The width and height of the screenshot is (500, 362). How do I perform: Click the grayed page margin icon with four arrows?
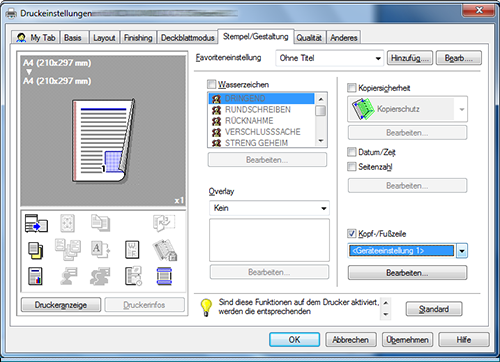(67, 223)
